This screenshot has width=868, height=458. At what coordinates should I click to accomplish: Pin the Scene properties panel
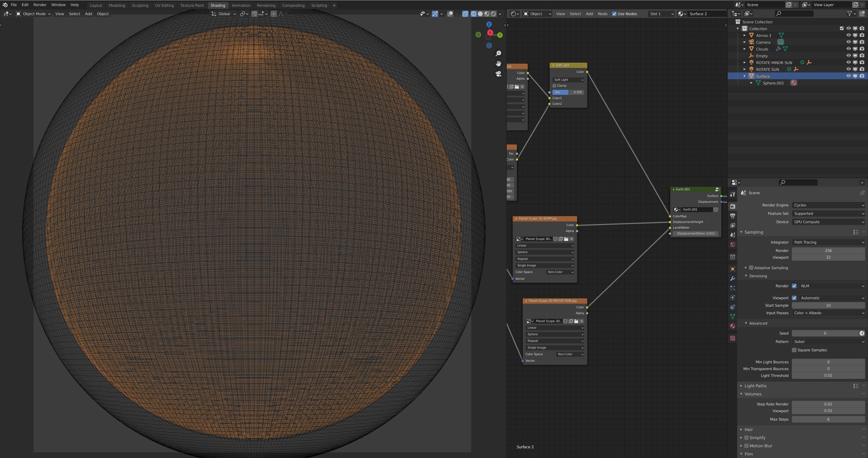862,193
